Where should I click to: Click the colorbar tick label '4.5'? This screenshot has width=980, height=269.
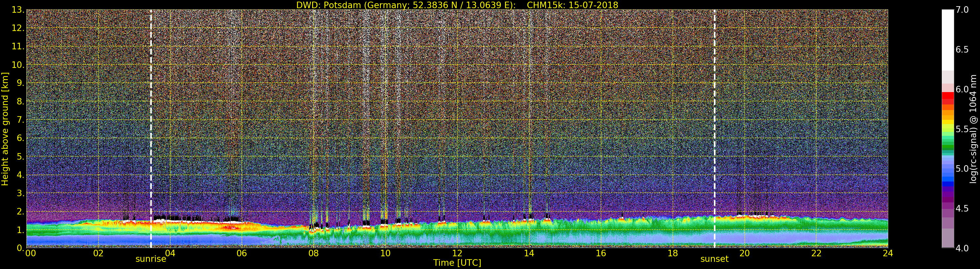[x=962, y=208]
